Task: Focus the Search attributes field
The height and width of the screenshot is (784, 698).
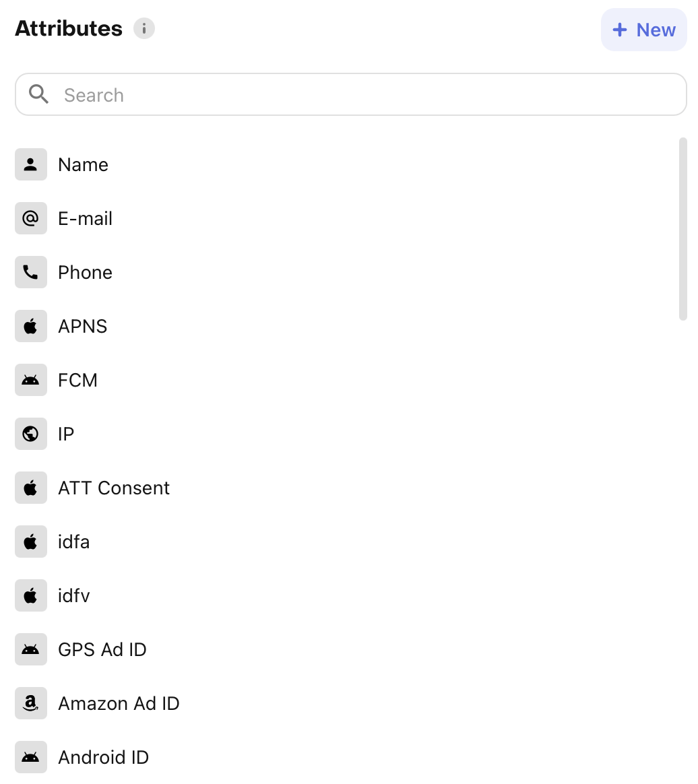Action: 364,95
